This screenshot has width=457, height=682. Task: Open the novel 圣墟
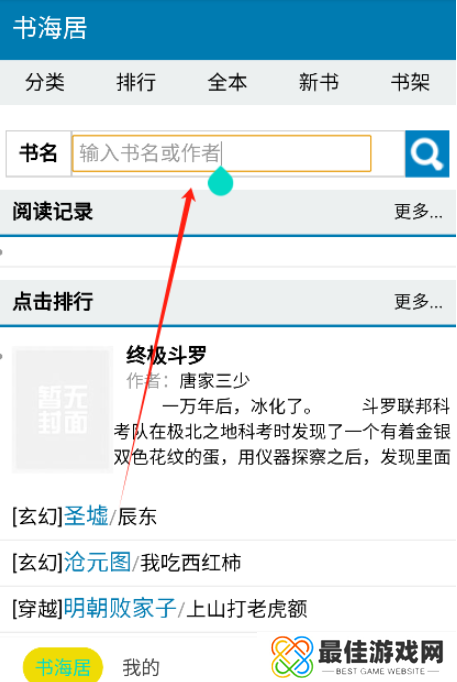86,516
